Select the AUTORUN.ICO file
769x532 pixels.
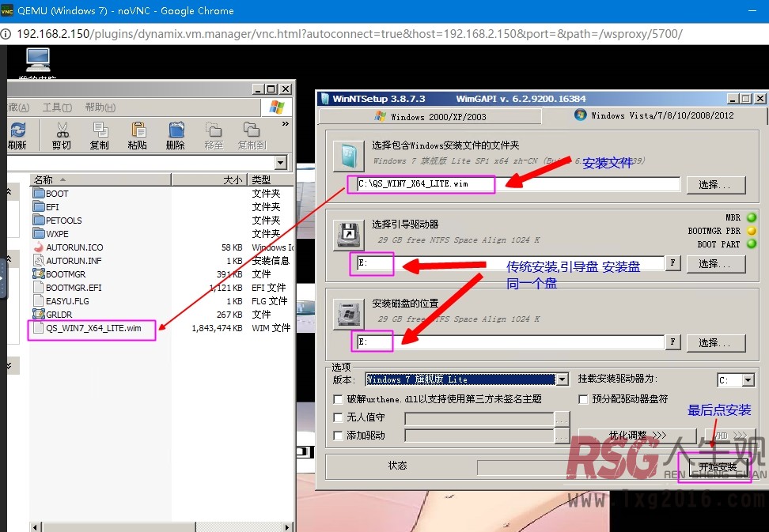point(68,247)
